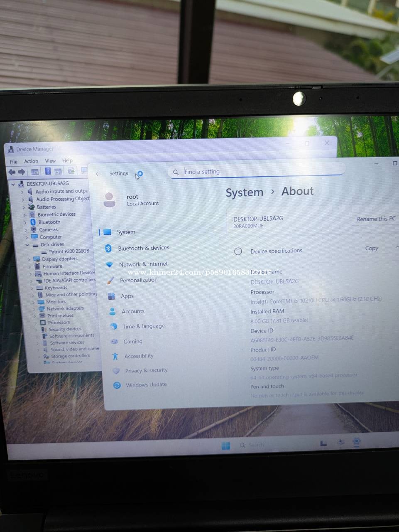399x532 pixels.
Task: Click Device Manager toolbar back arrow
Action: coord(12,172)
